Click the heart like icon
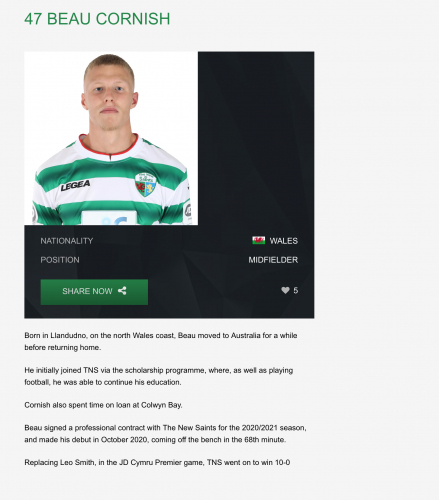The width and height of the screenshot is (439, 500). (x=285, y=290)
